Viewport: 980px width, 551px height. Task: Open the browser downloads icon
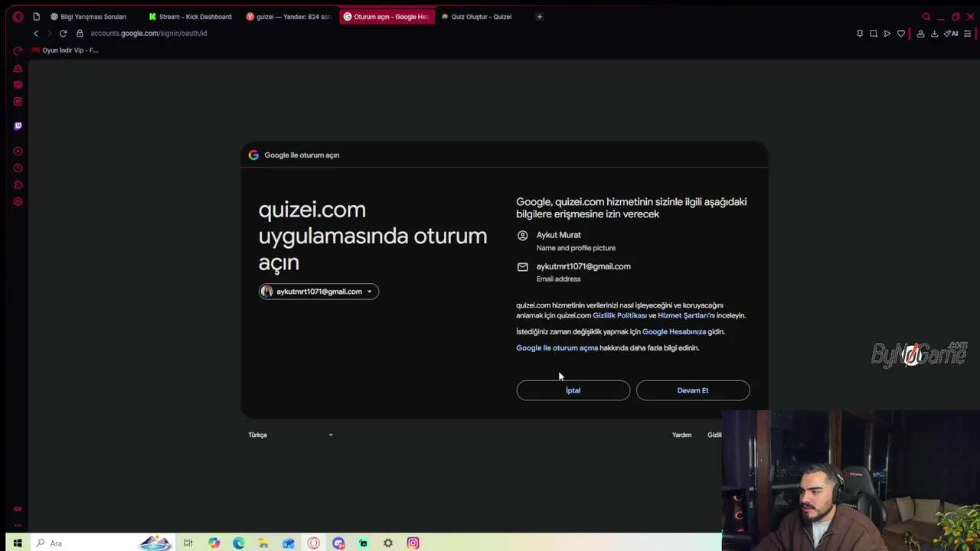pos(934,34)
